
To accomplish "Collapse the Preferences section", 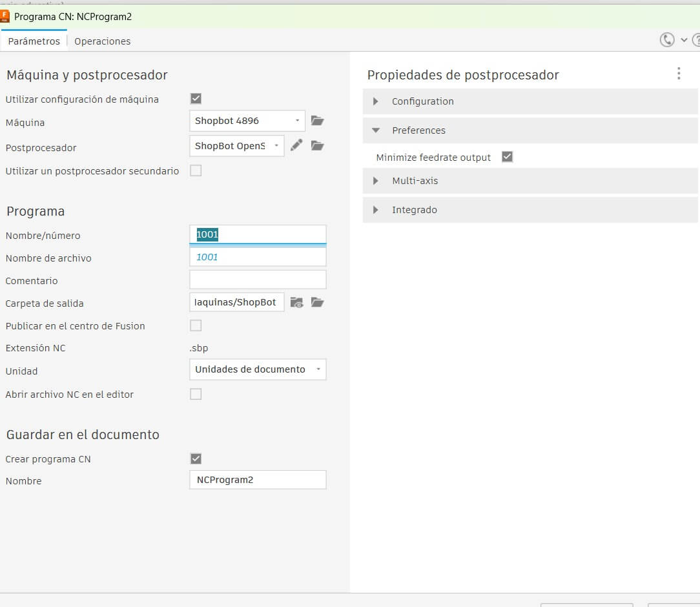I will pyautogui.click(x=530, y=130).
